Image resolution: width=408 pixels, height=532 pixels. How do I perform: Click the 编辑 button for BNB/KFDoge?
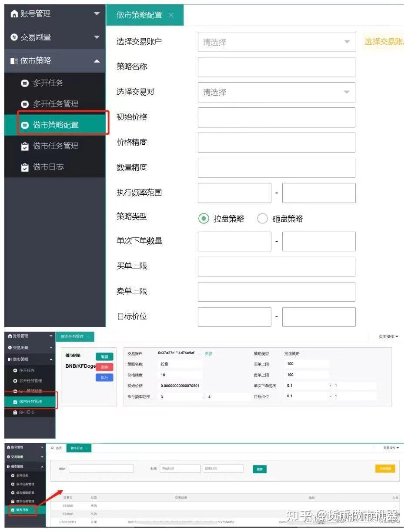[x=104, y=356]
